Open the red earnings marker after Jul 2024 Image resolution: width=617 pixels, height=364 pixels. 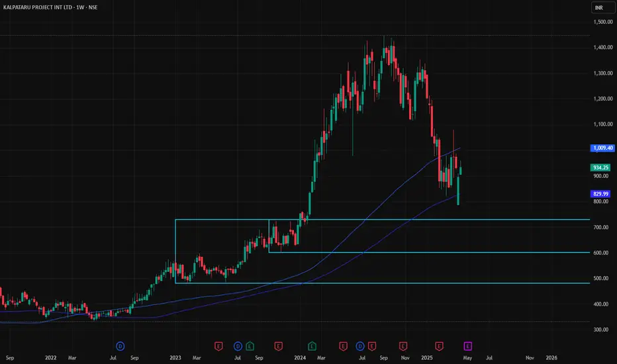point(372,346)
